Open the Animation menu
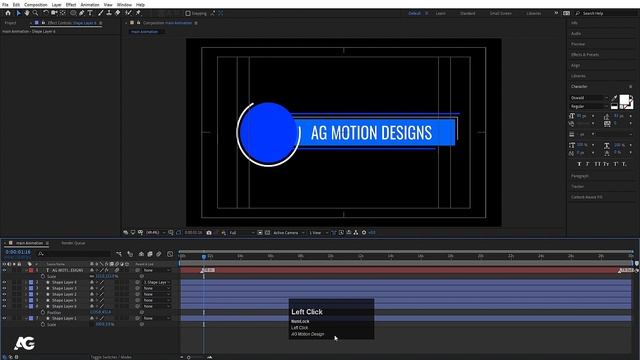640x360 pixels. point(90,4)
